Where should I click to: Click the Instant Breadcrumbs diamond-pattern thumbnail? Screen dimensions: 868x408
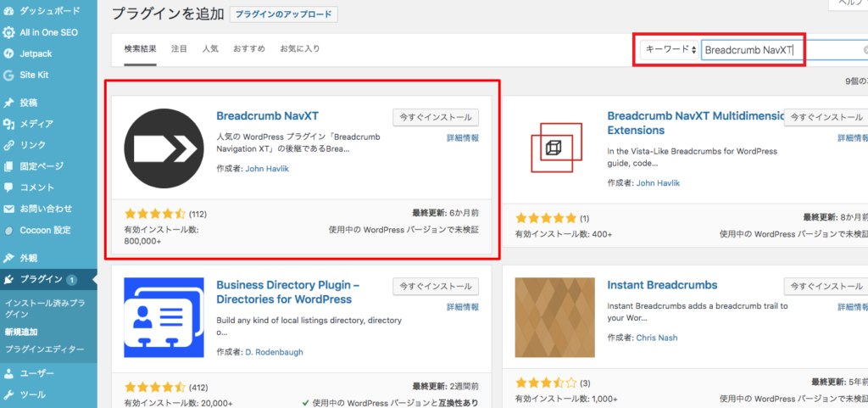point(554,317)
